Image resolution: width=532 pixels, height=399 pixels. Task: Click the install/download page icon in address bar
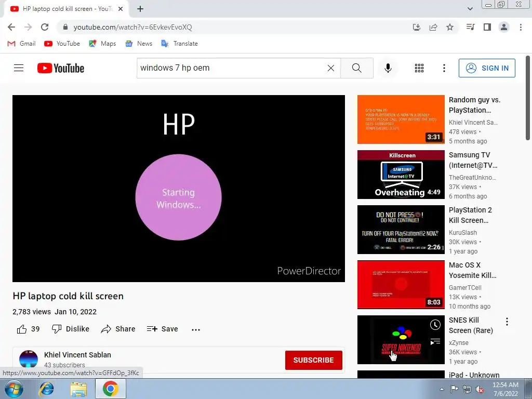click(x=417, y=27)
